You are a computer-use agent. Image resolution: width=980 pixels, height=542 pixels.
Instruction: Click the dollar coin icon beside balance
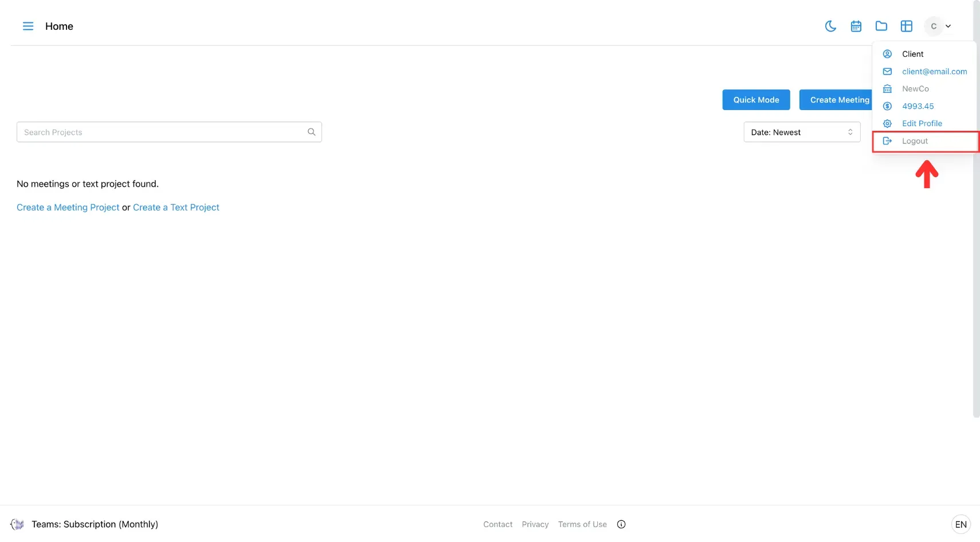887,106
